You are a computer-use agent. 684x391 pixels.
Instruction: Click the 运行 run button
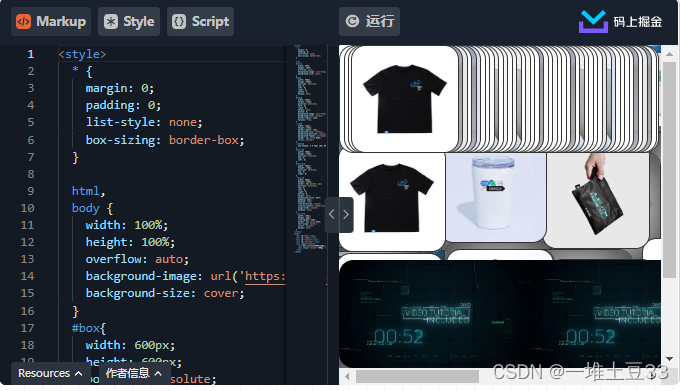[369, 21]
